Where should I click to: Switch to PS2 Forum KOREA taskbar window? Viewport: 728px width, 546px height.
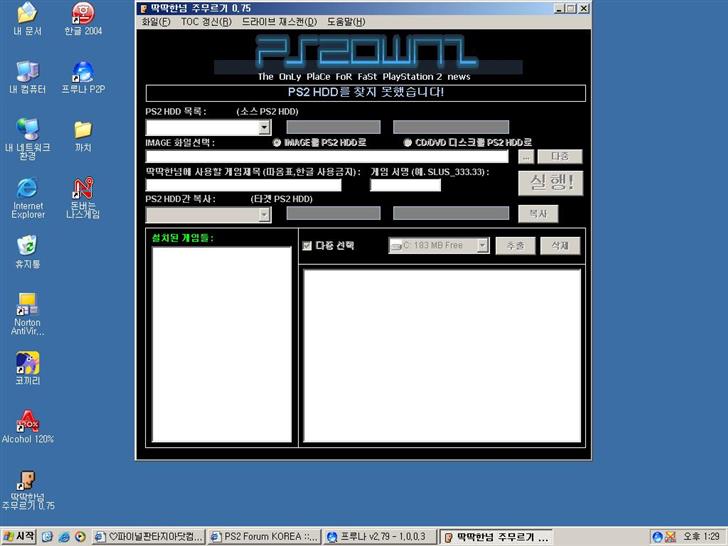coord(263,537)
